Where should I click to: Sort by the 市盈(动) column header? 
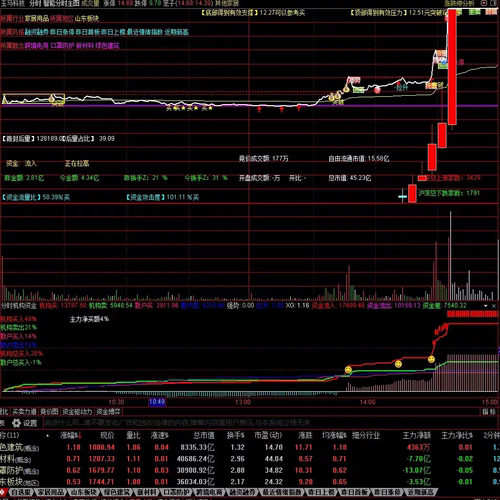[268, 436]
